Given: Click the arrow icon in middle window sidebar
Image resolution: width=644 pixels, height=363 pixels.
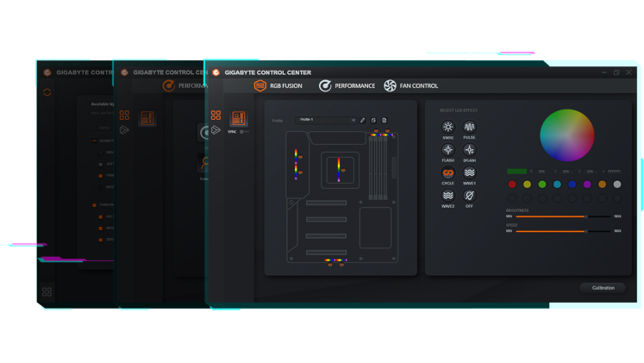Looking at the screenshot, I should [124, 130].
